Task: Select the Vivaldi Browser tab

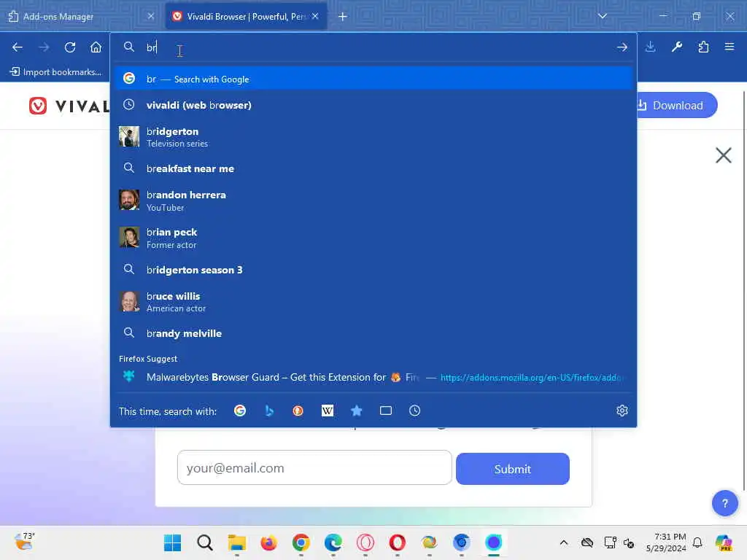Action: tap(246, 17)
